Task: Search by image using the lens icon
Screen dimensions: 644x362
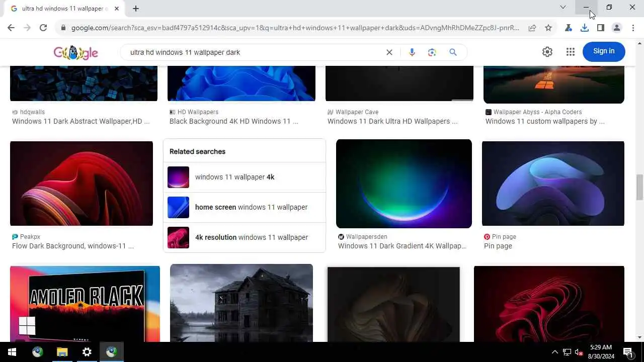Action: point(432,52)
